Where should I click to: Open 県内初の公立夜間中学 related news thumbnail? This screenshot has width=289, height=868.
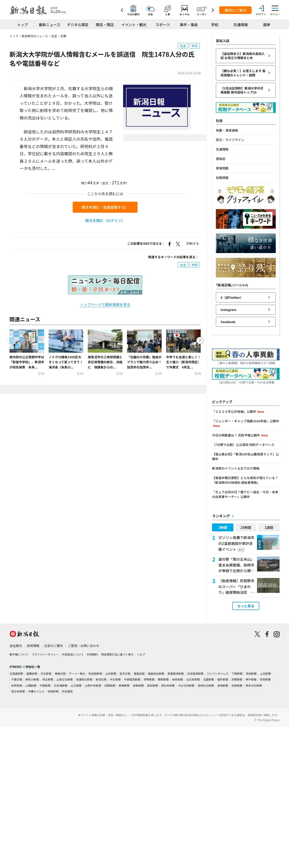[27, 341]
